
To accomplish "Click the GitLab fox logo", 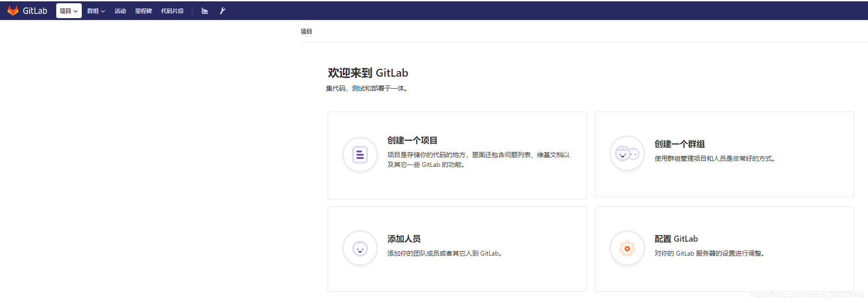I will [13, 11].
